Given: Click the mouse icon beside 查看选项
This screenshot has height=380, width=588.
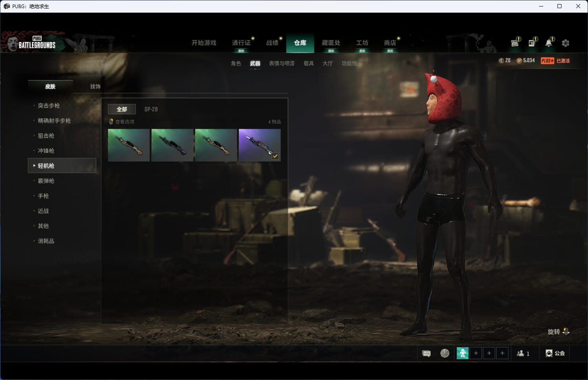Looking at the screenshot, I should tap(111, 122).
